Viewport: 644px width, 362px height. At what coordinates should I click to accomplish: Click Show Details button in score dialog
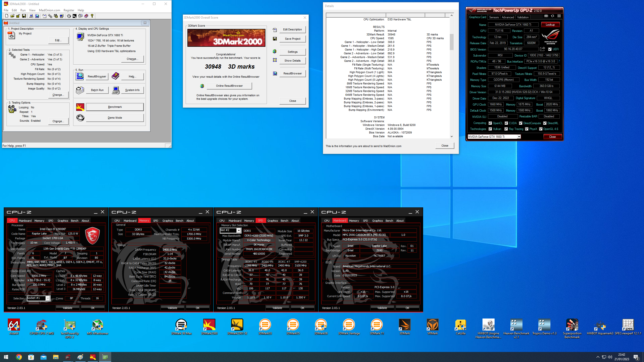tap(293, 61)
